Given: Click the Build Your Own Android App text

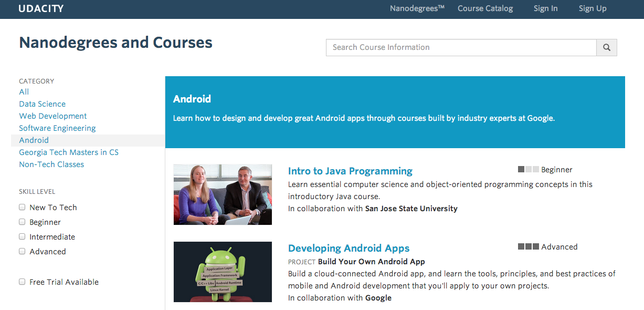Looking at the screenshot, I should (x=372, y=262).
